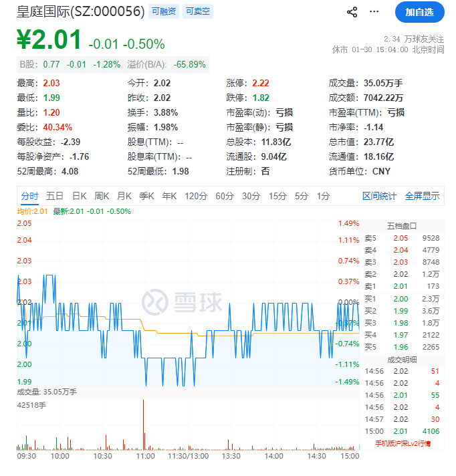456x476 pixels.
Task: Open the 周K weekly chart tab
Action: coord(102,196)
